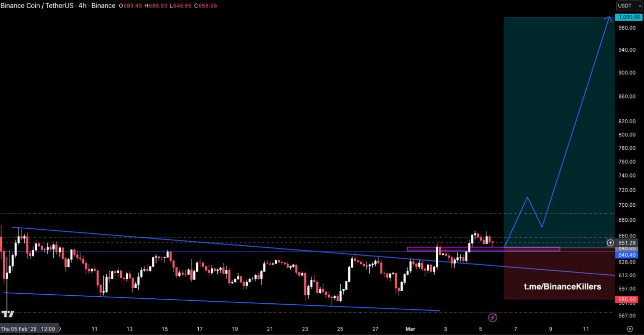Click the 800.00 price scale label
644x335 pixels.
627,135
